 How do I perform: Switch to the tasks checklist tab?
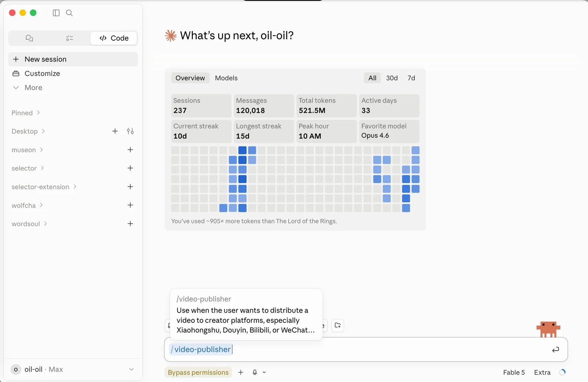[x=69, y=38]
